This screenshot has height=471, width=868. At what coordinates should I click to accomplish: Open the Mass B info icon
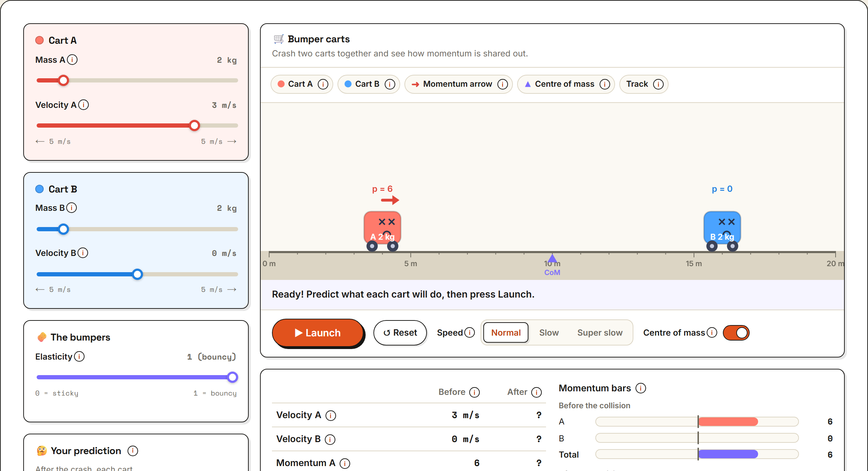click(x=72, y=208)
